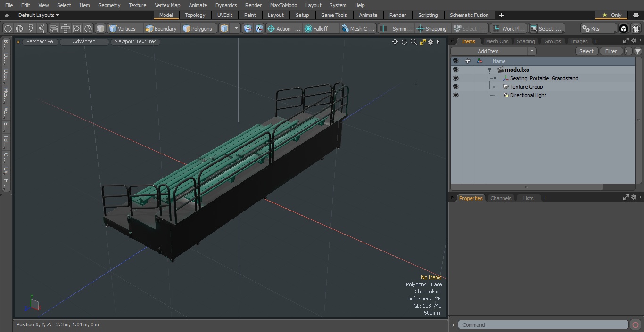Click the list options icon beside Filter
Viewport: 644px width, 332px height.
[x=628, y=51]
